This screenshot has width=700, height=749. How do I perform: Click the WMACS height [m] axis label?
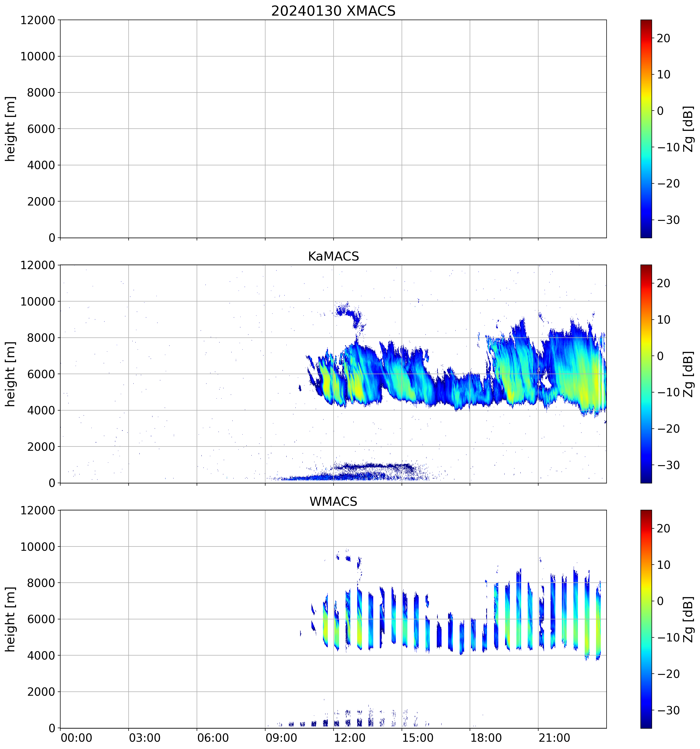tap(11, 619)
